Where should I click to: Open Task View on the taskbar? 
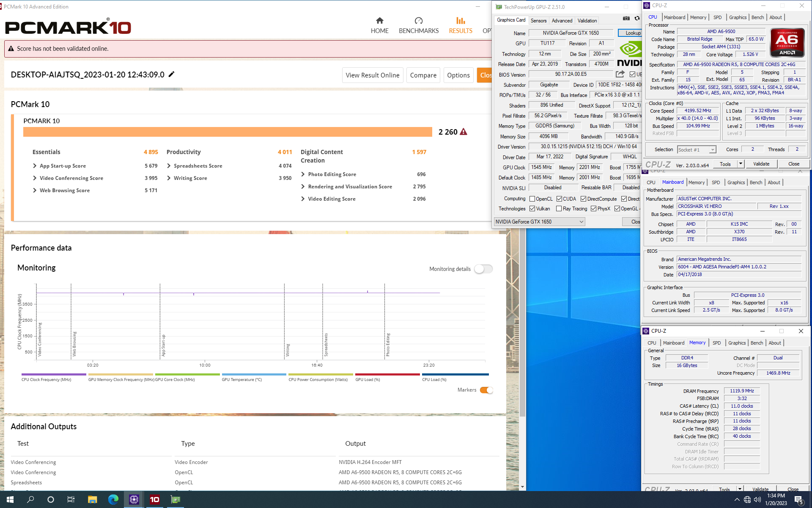71,500
